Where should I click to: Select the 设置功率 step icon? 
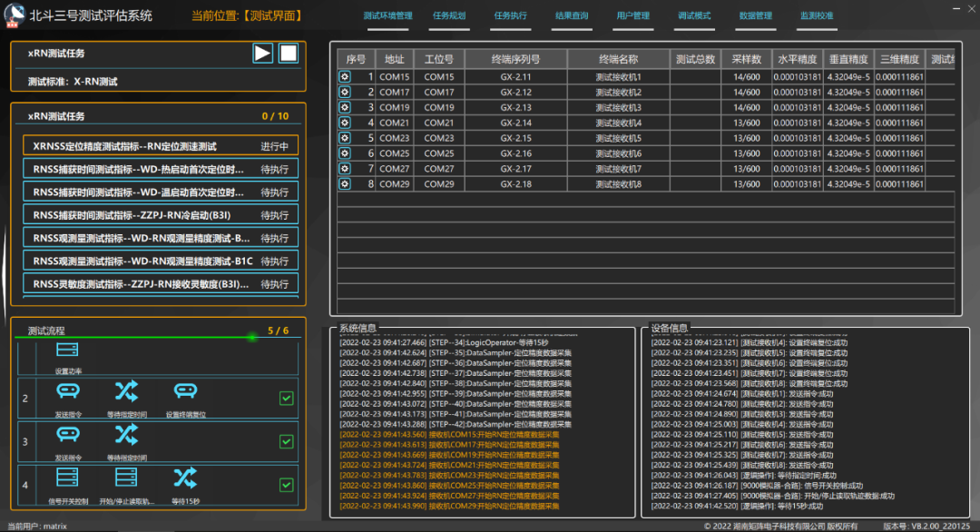[x=67, y=350]
